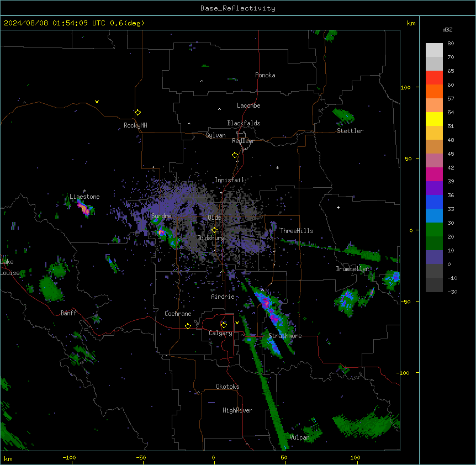Screen dimensions: 476x465
Task: Click the Sundre label
Action: coord(161,216)
